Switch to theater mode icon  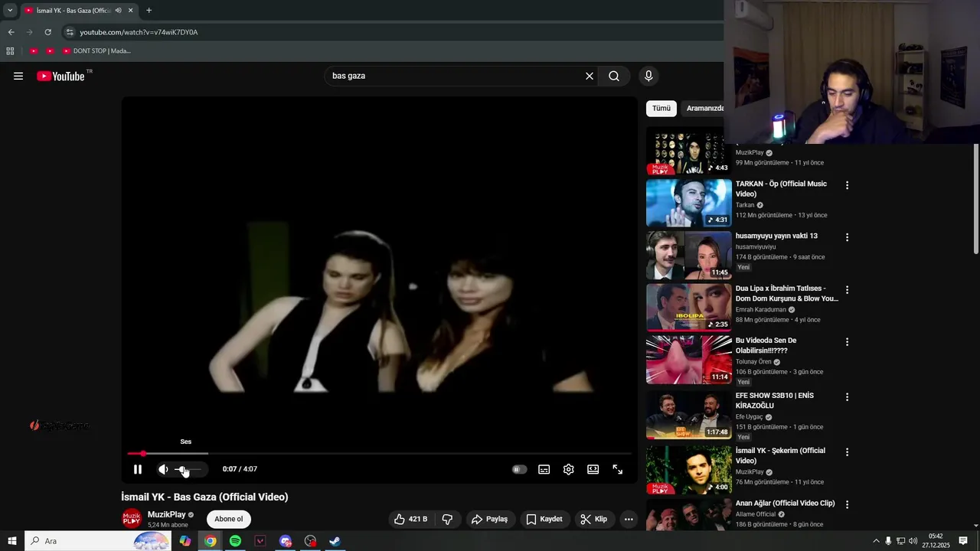[593, 469]
